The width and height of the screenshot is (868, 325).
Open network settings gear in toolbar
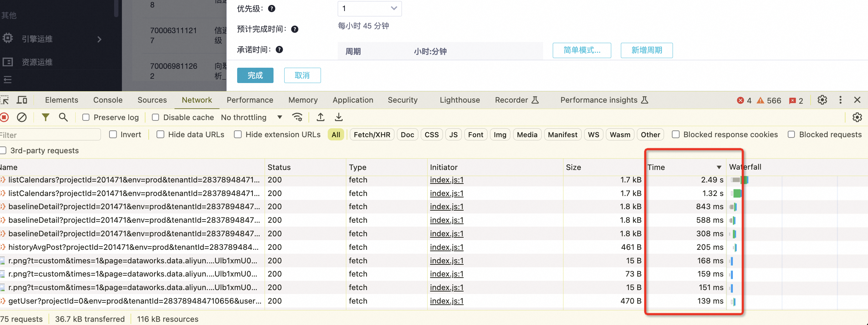click(857, 117)
